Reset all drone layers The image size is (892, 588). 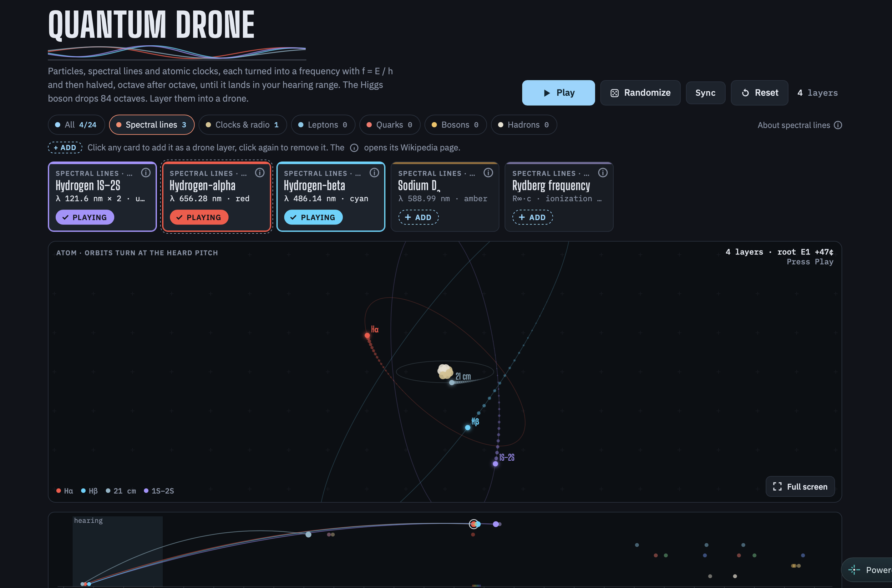tap(759, 93)
